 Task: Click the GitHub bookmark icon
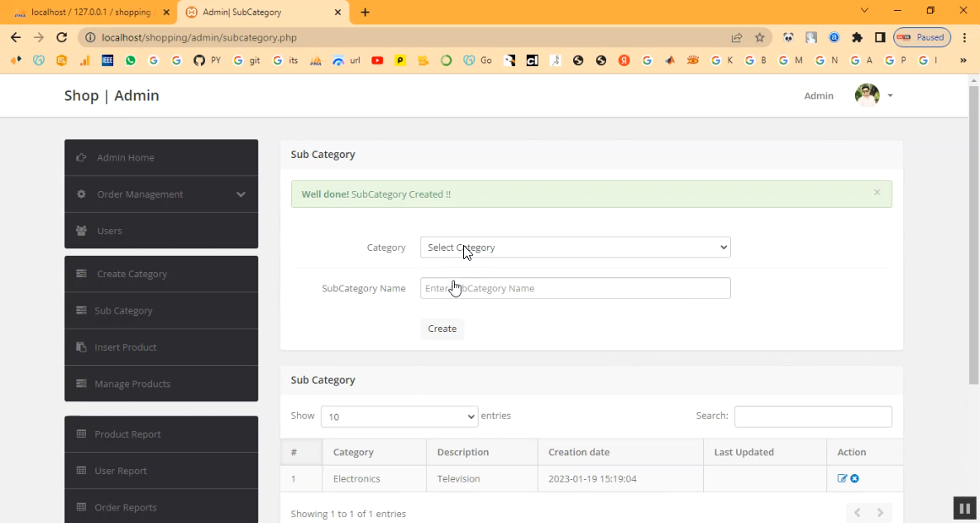(198, 60)
